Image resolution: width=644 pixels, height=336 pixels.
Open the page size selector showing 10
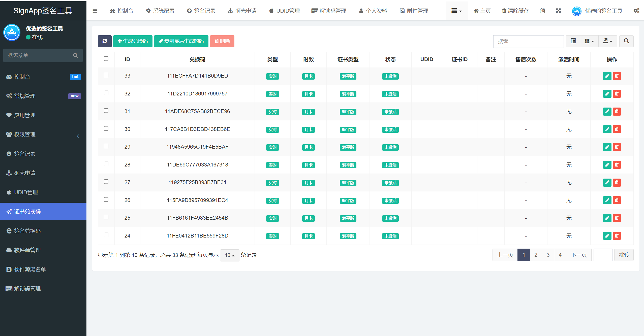[x=229, y=255]
